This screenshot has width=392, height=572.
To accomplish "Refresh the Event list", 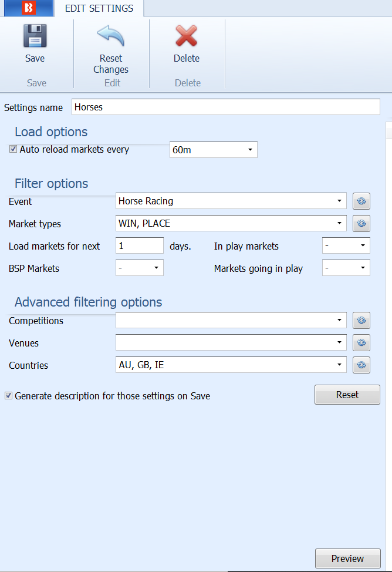I will pyautogui.click(x=361, y=201).
